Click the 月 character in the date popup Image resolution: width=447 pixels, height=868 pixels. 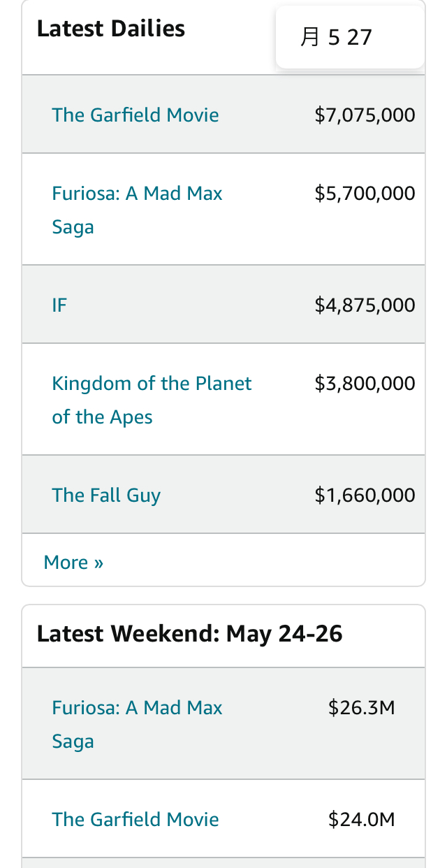[309, 37]
